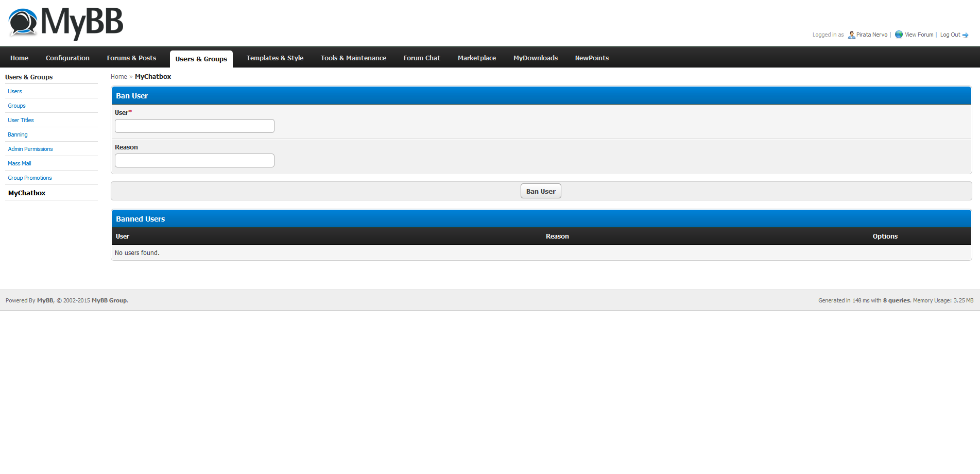Click the Log Out link
This screenshot has height=474, width=980.
pyautogui.click(x=950, y=35)
